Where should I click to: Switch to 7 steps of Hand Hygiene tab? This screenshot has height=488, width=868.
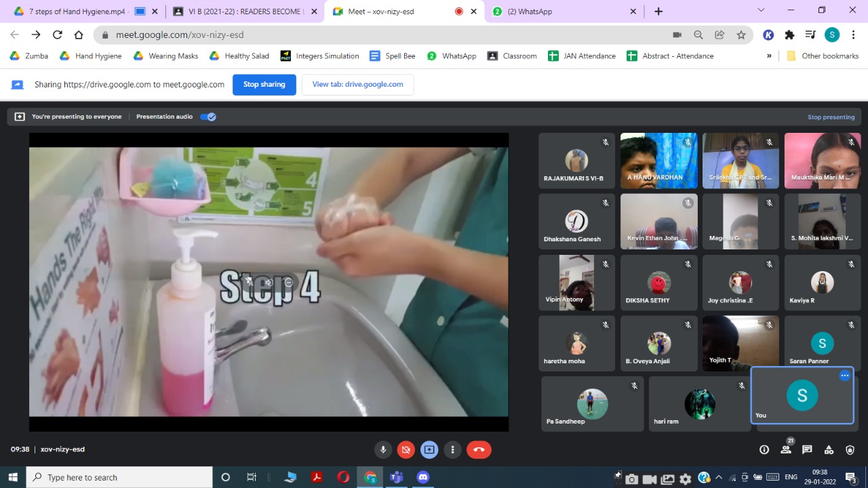76,12
